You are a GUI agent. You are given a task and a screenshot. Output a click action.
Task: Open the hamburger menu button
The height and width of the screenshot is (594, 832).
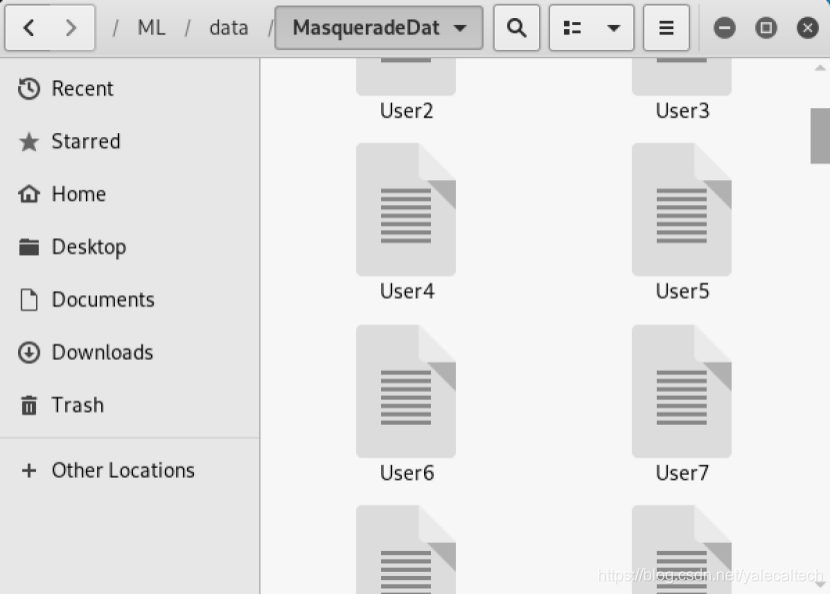click(666, 28)
